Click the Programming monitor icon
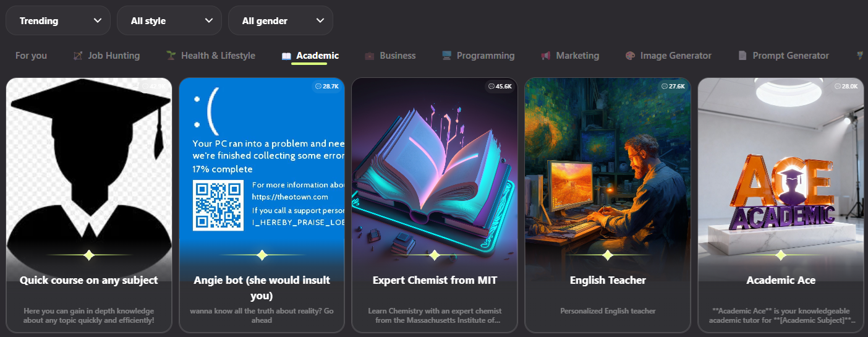The image size is (868, 337). pos(446,56)
